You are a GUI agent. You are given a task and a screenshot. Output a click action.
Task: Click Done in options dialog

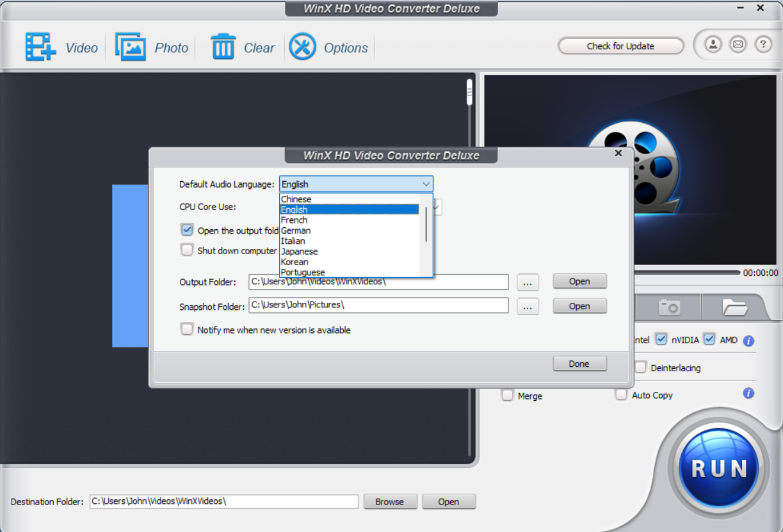[x=579, y=364]
